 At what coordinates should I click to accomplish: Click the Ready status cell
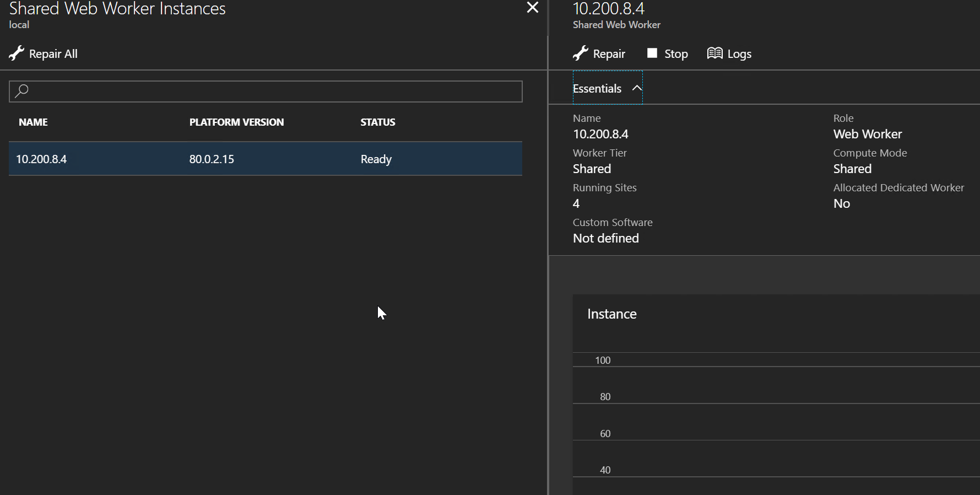[x=376, y=159]
